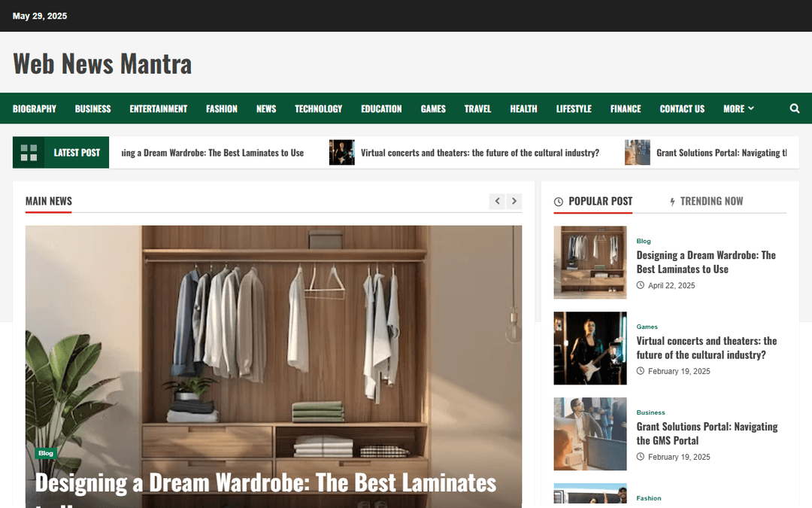
Task: Click the Latest Post grid icon
Action: (x=29, y=152)
